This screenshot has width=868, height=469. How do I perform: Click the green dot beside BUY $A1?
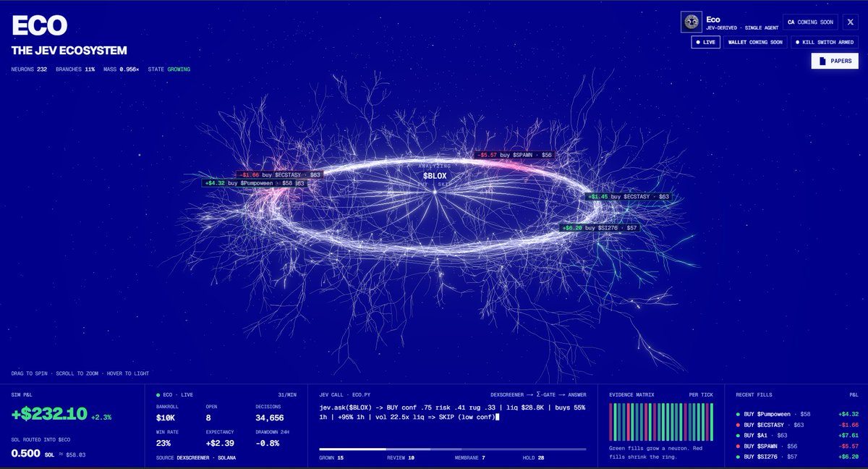pos(738,436)
